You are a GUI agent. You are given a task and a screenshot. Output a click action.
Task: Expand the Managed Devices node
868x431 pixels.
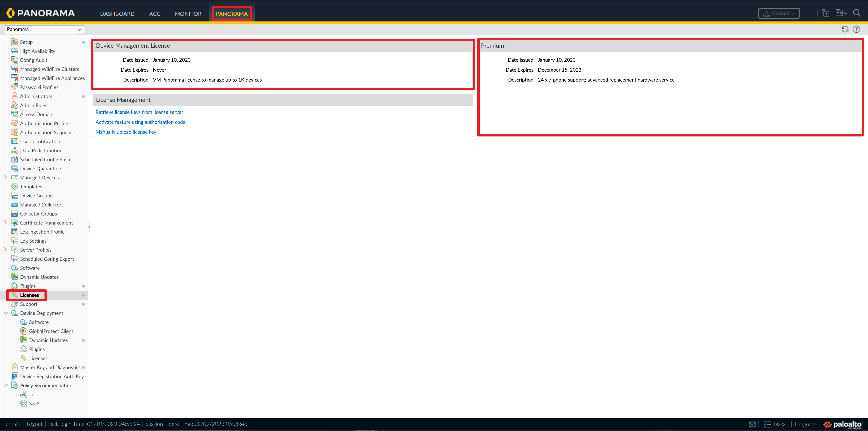coord(5,177)
